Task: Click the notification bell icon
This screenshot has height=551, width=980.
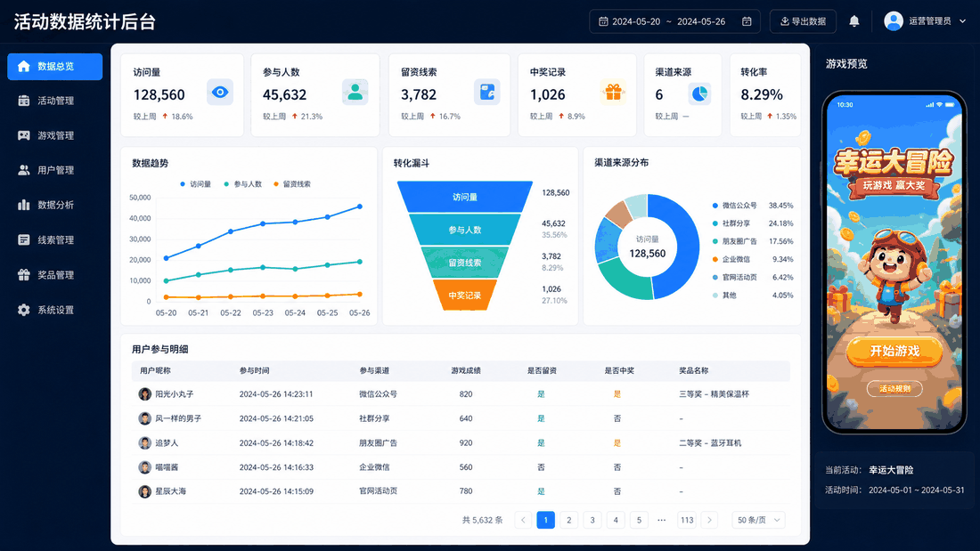Action: 853,21
